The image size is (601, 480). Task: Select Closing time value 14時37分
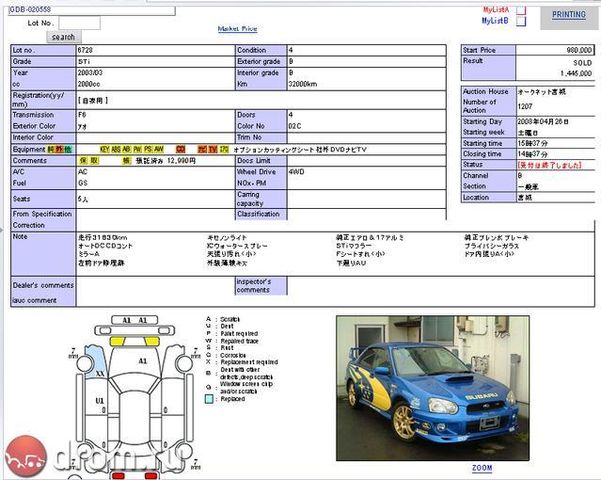[x=532, y=154]
